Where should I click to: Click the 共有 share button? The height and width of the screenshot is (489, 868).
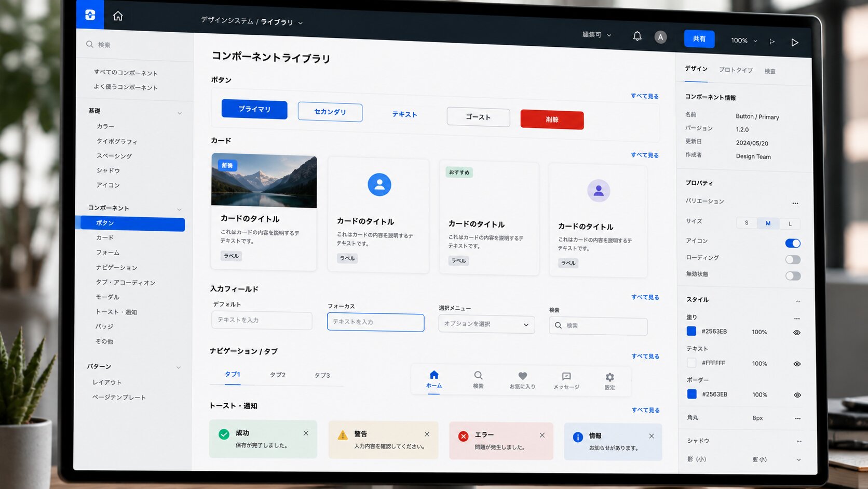tap(699, 39)
